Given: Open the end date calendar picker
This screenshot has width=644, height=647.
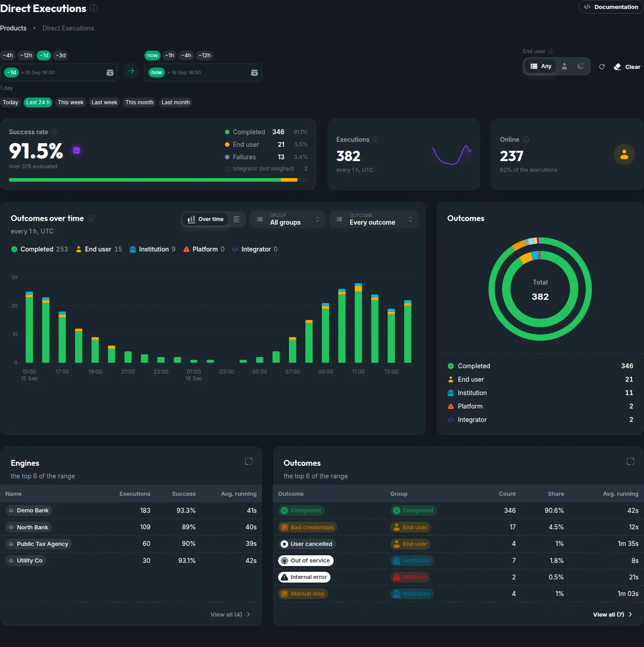Looking at the screenshot, I should click(254, 72).
